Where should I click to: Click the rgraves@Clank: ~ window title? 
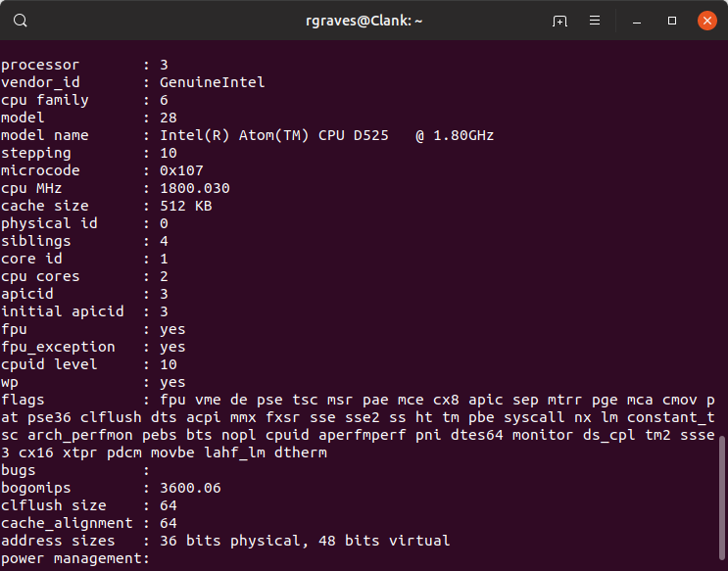[364, 21]
